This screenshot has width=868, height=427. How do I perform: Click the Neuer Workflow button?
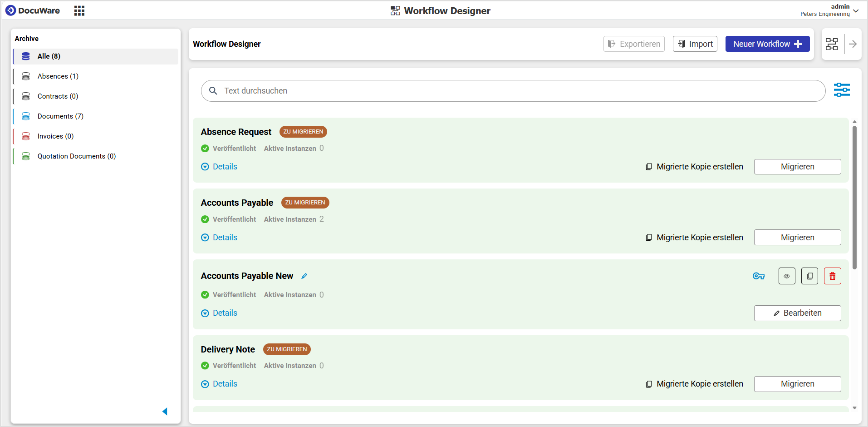click(x=767, y=44)
